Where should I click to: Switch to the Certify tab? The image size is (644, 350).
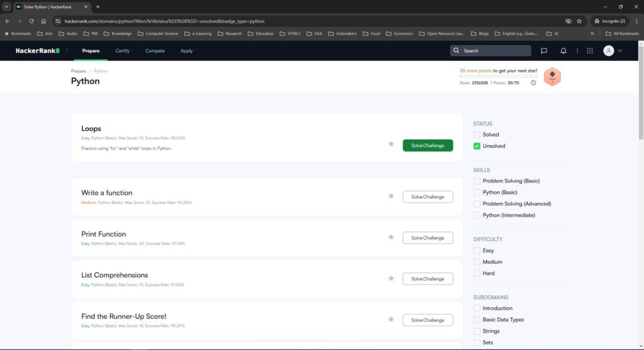122,51
